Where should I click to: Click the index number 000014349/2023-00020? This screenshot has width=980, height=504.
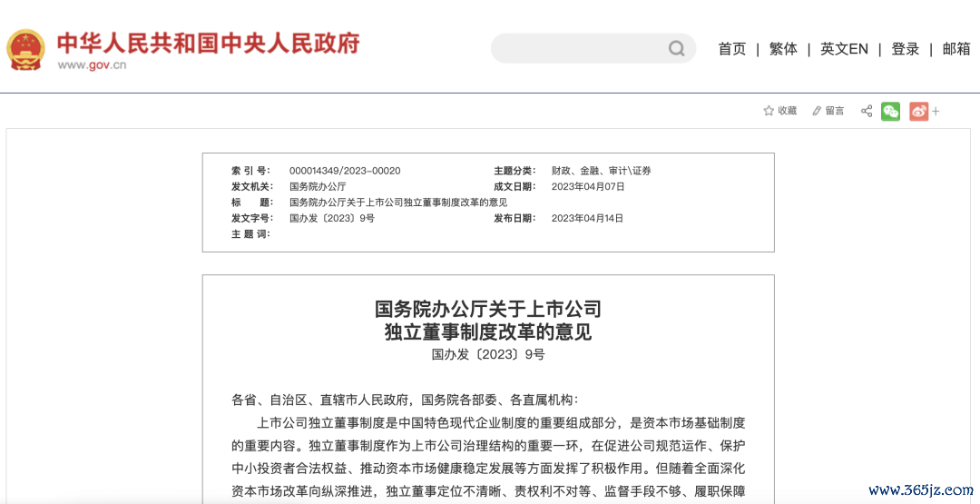tap(345, 171)
